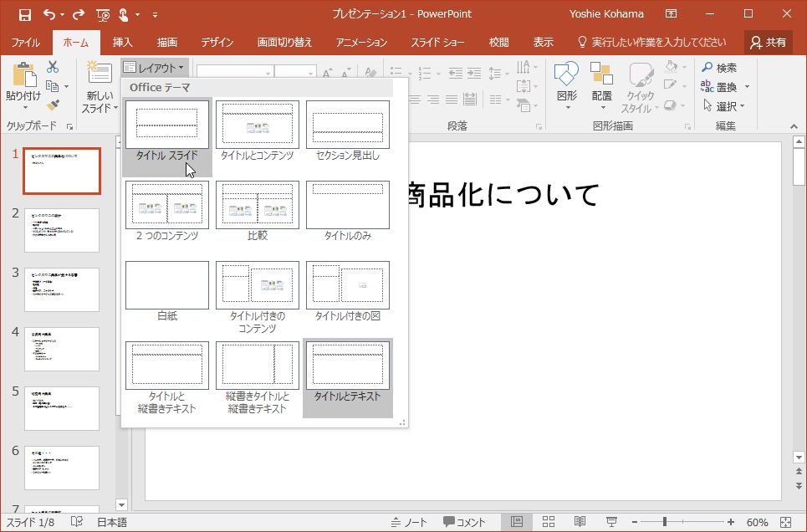
Task: Click the Cut scissors icon
Action: coord(54,67)
